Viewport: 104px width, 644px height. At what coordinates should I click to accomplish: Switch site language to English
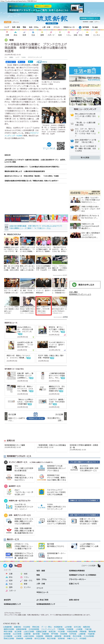click(8, 22)
